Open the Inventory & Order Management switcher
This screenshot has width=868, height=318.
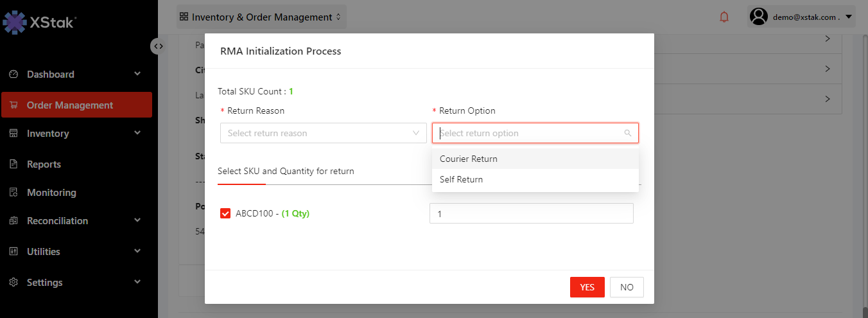pyautogui.click(x=261, y=17)
